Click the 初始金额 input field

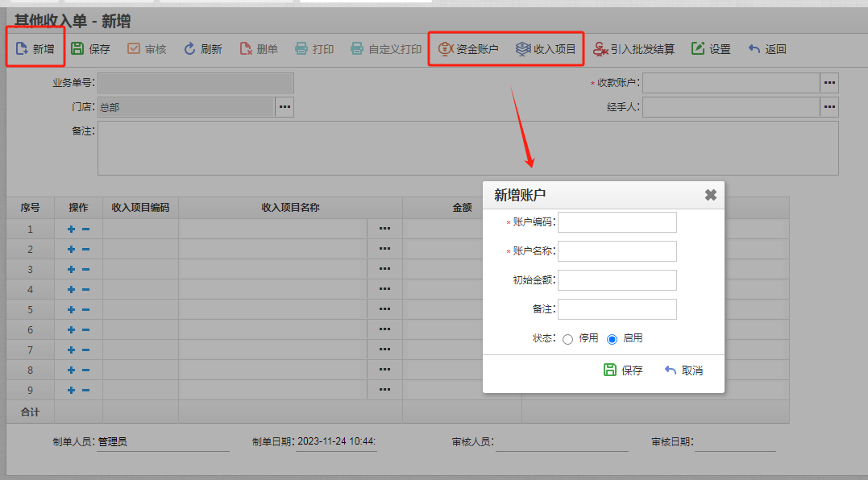click(x=617, y=279)
